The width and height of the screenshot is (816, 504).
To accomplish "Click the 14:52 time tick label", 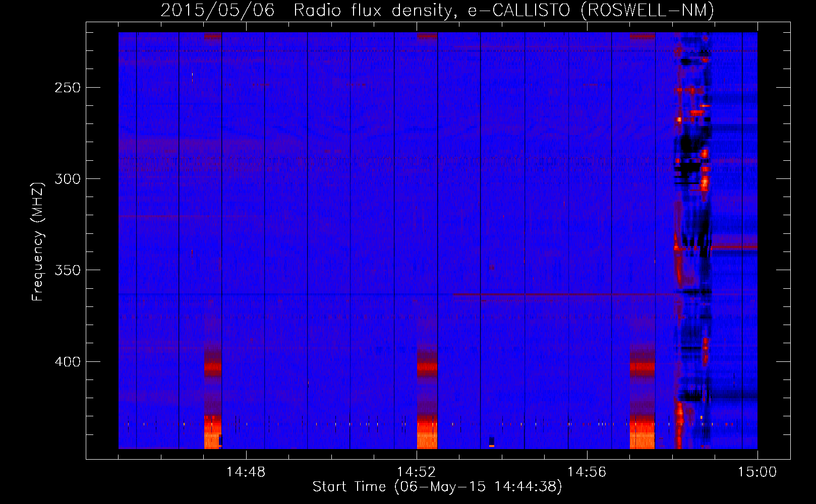I will pyautogui.click(x=416, y=472).
